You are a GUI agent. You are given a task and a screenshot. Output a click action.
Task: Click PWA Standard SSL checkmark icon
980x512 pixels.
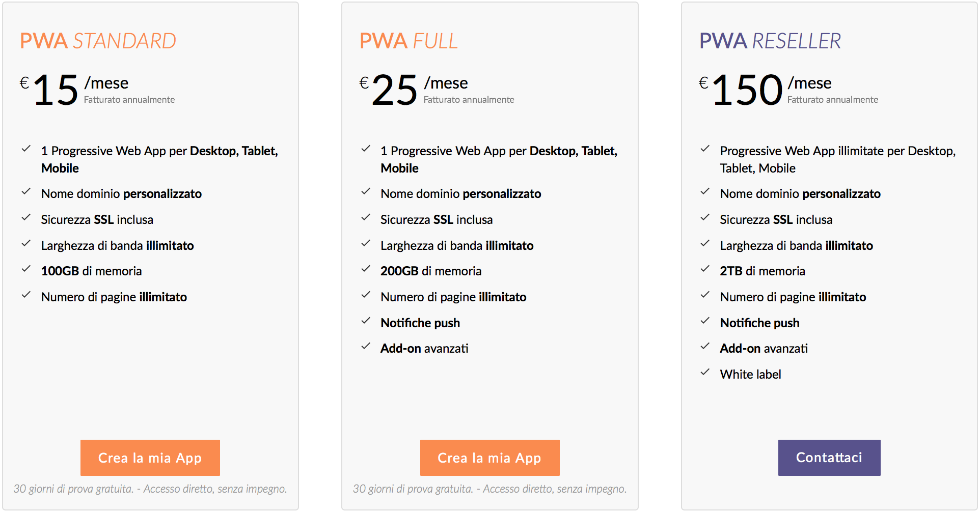pyautogui.click(x=26, y=217)
